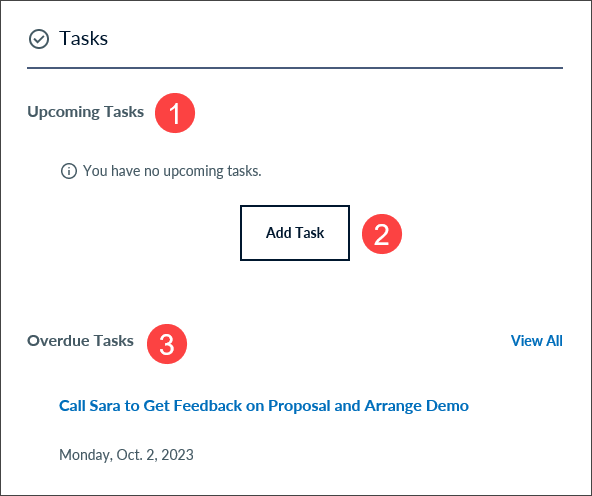Screen dimensions: 592x496
Task: Click the Upcoming Tasks heading
Action: pos(86,112)
